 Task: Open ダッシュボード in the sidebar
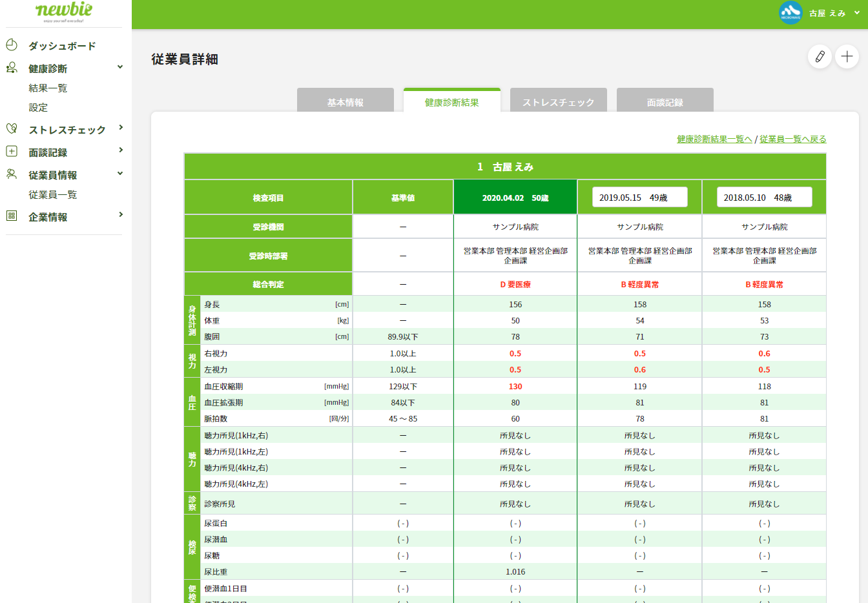(x=62, y=46)
